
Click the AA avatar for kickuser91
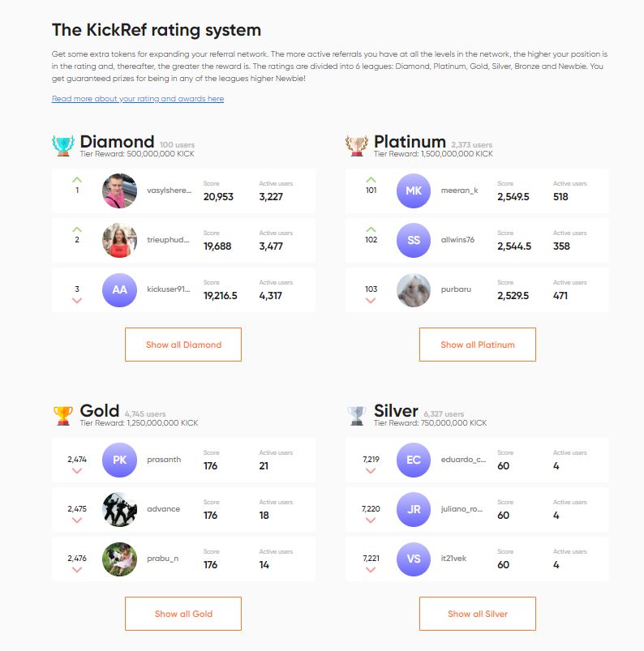pyautogui.click(x=120, y=289)
